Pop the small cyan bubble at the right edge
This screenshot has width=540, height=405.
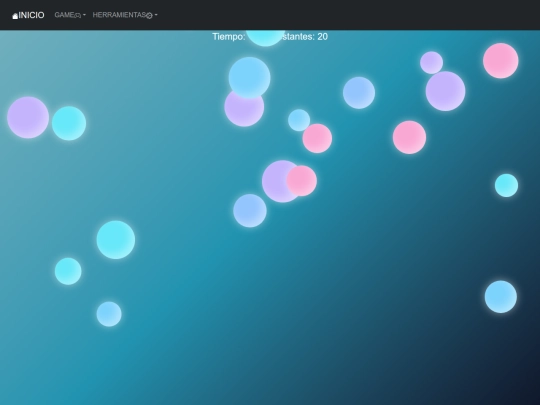click(x=506, y=185)
